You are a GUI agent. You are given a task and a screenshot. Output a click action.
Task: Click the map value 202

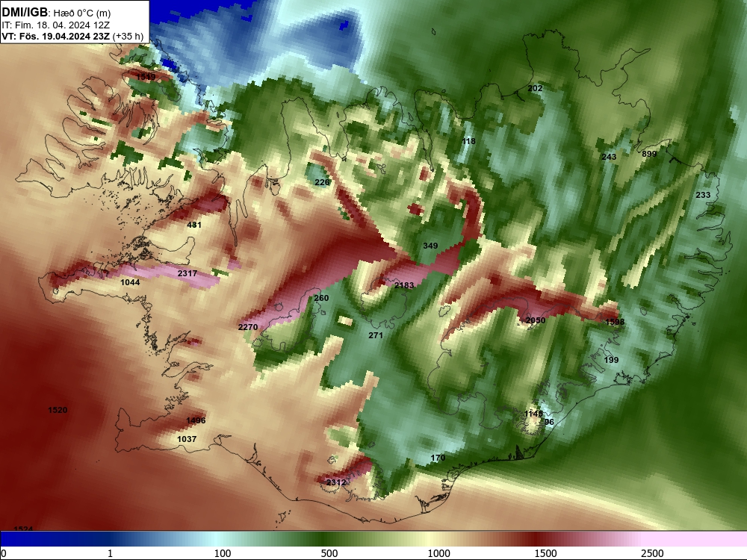535,88
